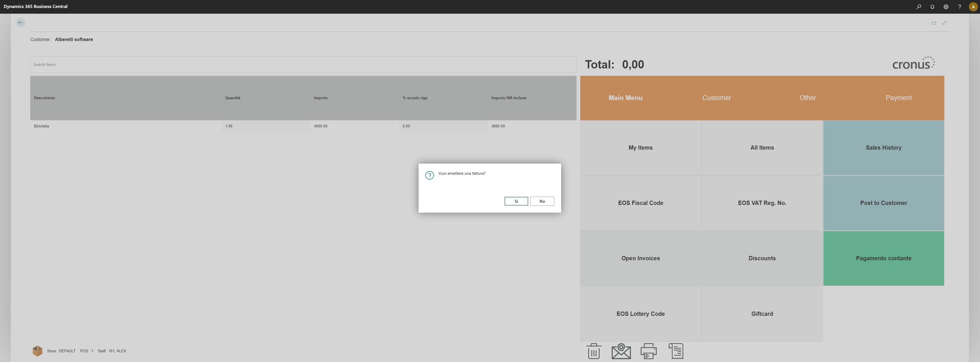Open the user account avatar
The image size is (980, 362).
(973, 7)
